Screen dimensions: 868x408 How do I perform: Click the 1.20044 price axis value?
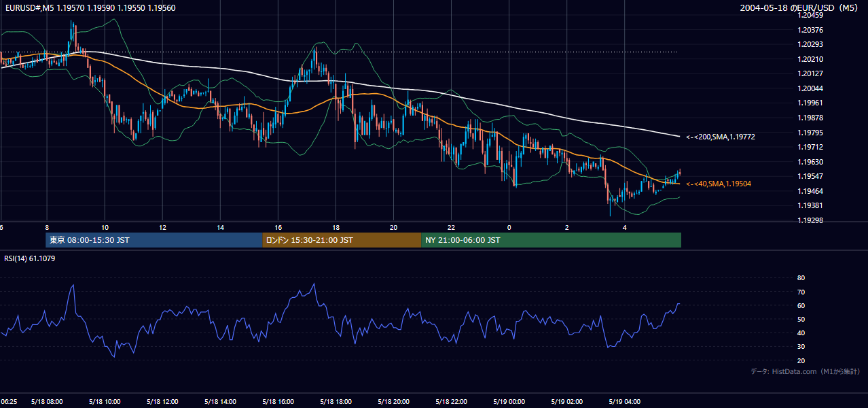pyautogui.click(x=811, y=88)
